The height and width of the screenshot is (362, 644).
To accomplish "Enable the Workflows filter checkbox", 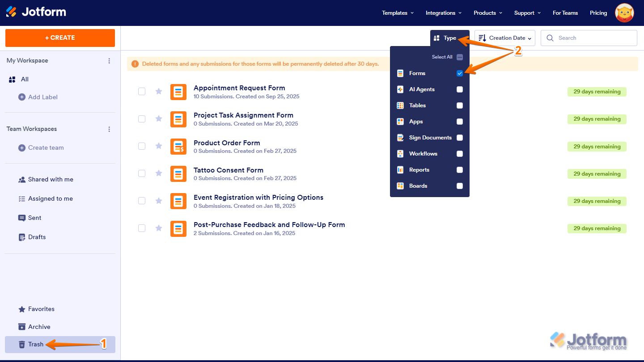I will 459,153.
